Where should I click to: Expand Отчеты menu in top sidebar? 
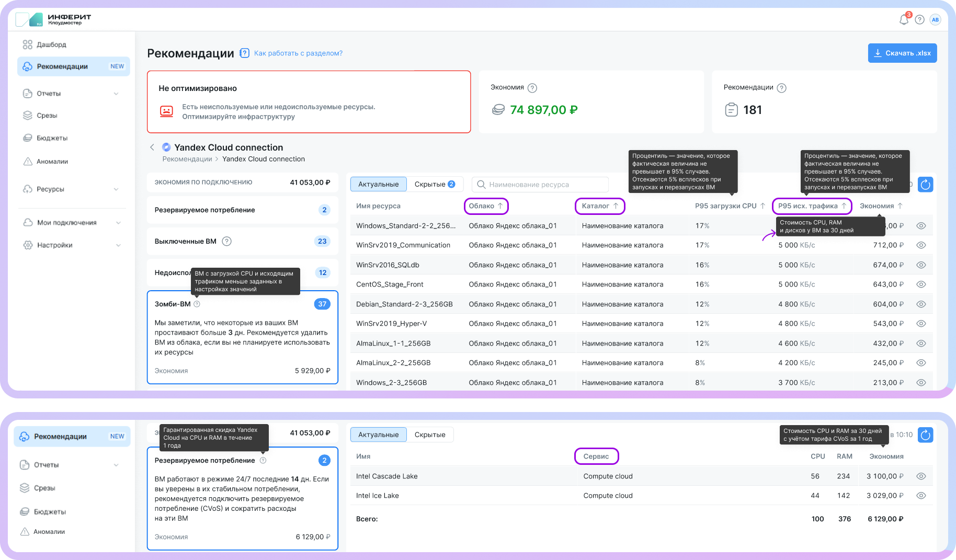click(x=116, y=94)
